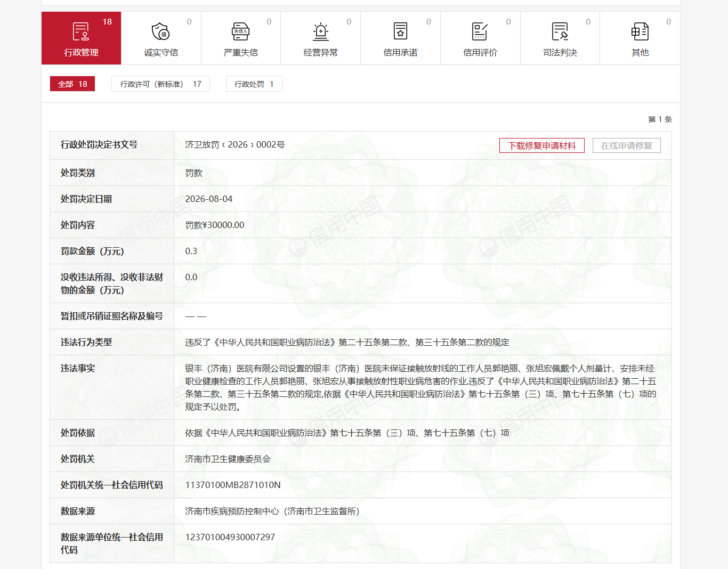Open the 信用承诺 document icon
Viewport: 728px width, 569px height.
pos(400,31)
